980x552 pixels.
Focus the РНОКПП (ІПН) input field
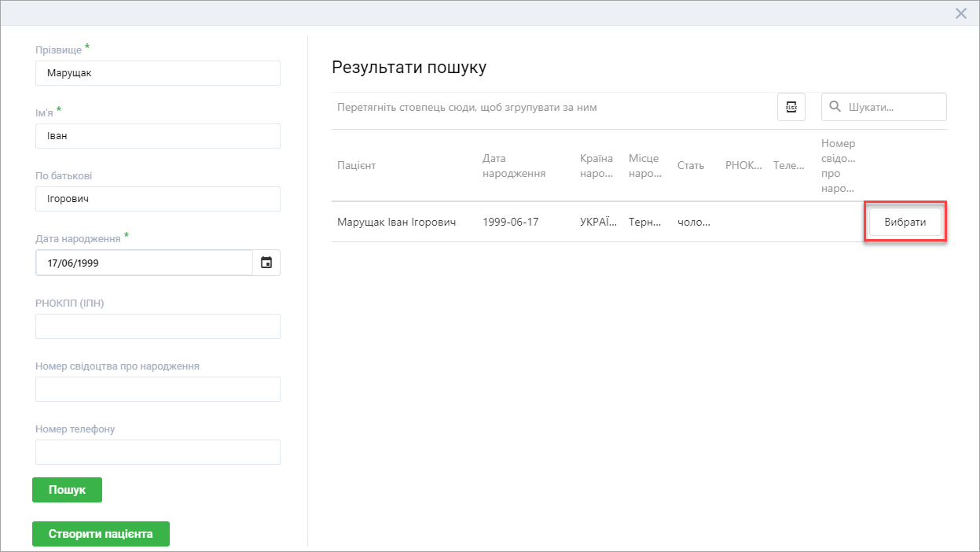coord(158,326)
